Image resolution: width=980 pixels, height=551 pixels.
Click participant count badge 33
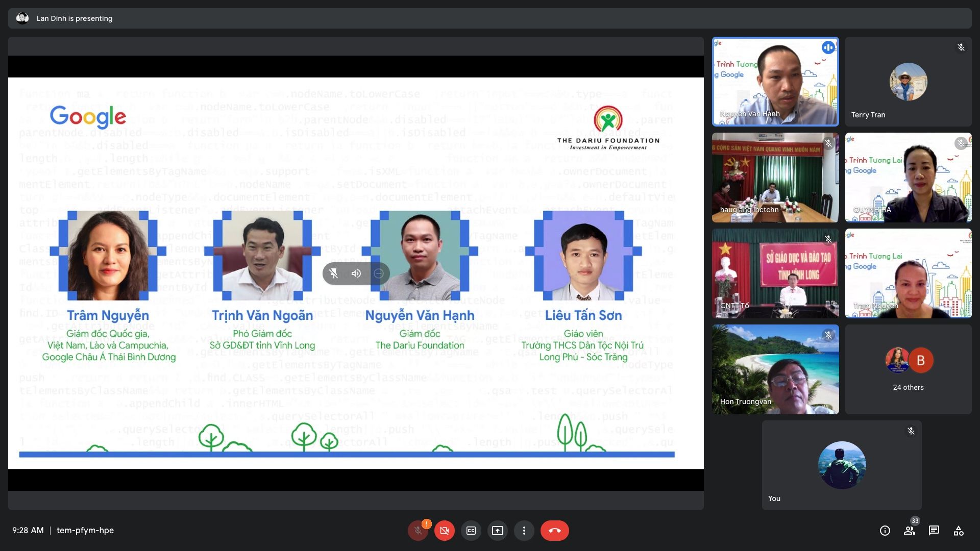click(x=915, y=521)
